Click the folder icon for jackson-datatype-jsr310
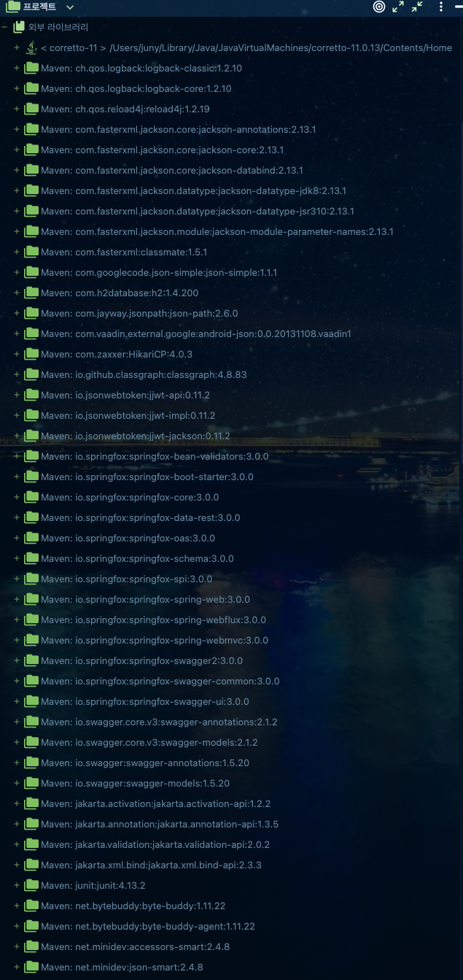 pos(31,211)
